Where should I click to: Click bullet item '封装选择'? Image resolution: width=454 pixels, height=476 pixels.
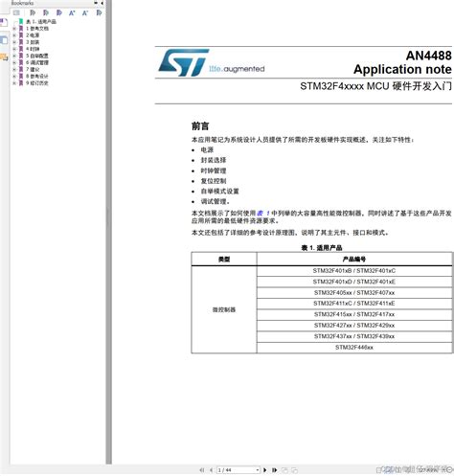(214, 160)
